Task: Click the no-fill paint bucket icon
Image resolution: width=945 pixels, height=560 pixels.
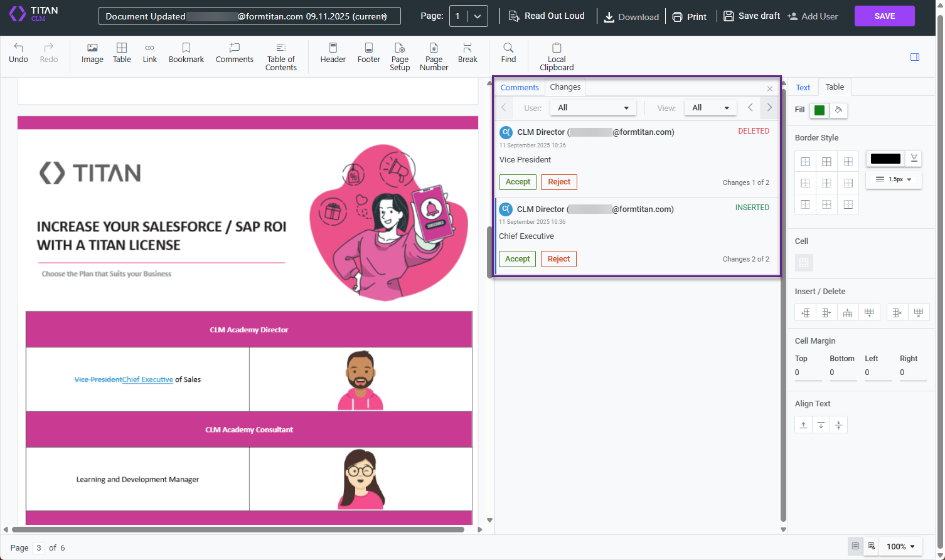Action: point(838,110)
